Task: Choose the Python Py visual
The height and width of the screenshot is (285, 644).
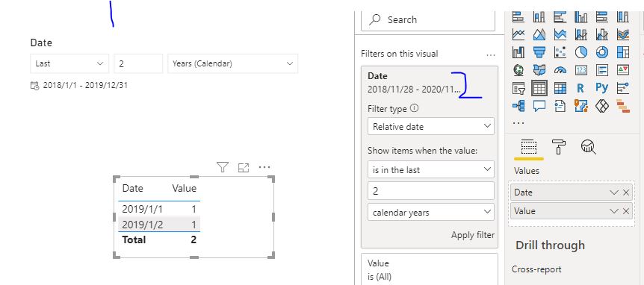Action: point(602,88)
